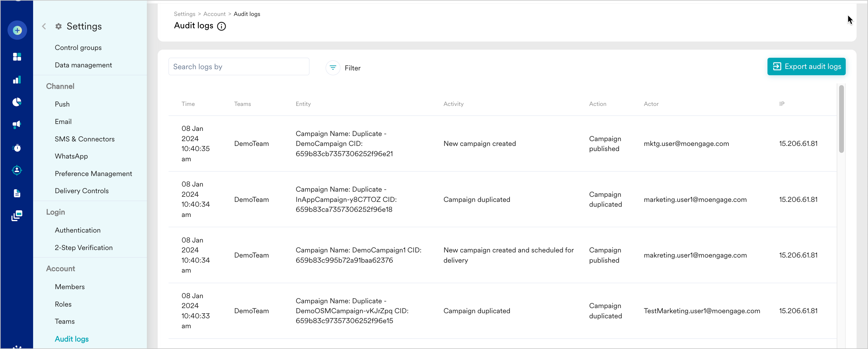Click the Export audit logs button
The image size is (868, 349).
coord(806,66)
